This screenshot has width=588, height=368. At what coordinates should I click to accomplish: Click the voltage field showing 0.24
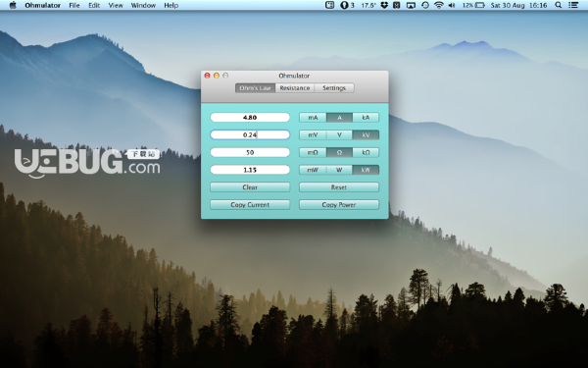250,134
